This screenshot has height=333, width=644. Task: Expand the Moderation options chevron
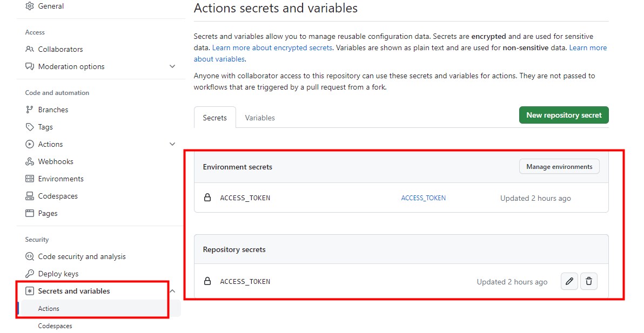(172, 66)
